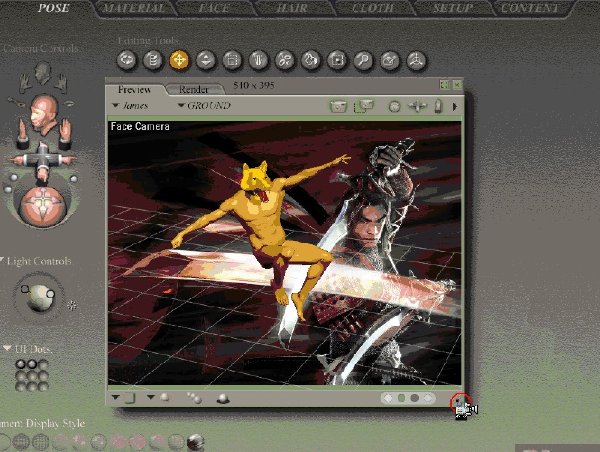Click the Render camera icon in document toolbar

click(x=338, y=106)
